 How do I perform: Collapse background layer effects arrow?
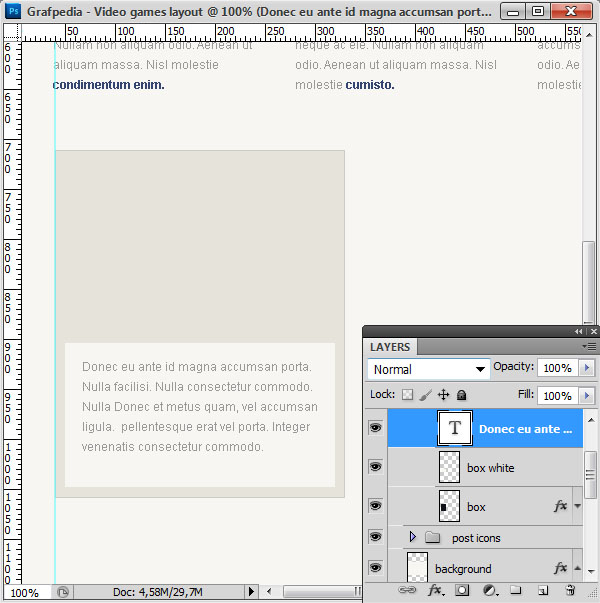tap(578, 568)
